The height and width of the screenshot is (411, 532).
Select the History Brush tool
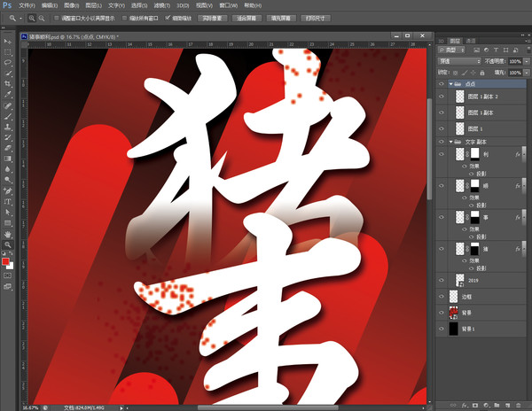pyautogui.click(x=7, y=137)
